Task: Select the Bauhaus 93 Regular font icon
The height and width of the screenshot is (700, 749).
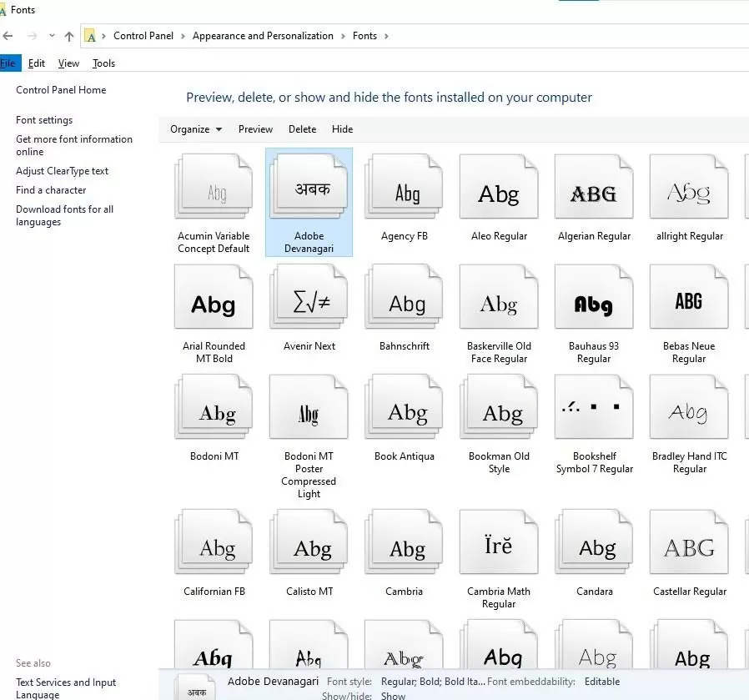Action: coord(594,297)
